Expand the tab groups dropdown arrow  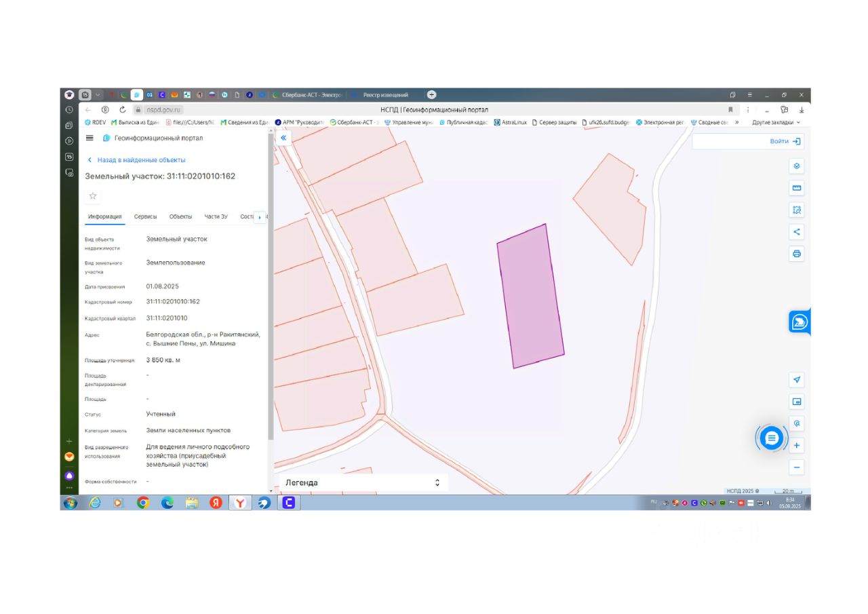pos(98,95)
